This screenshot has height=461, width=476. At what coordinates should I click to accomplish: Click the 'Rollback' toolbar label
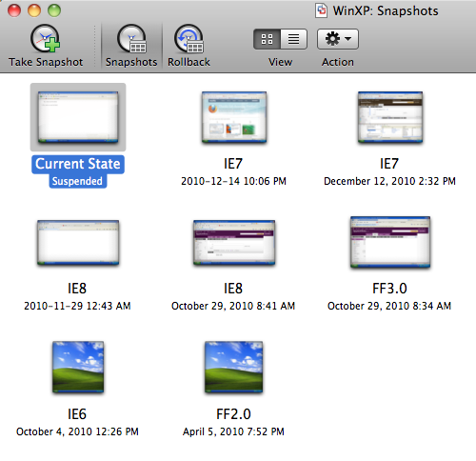(x=188, y=62)
